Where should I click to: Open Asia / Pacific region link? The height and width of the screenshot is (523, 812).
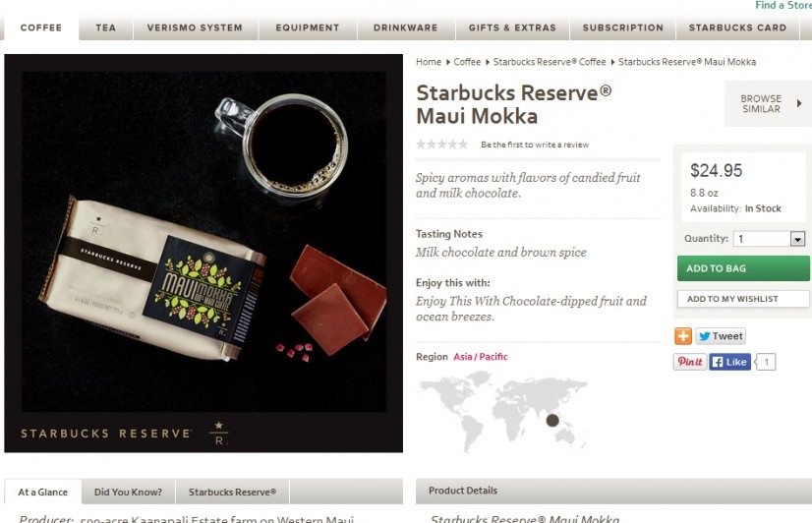[x=480, y=356]
